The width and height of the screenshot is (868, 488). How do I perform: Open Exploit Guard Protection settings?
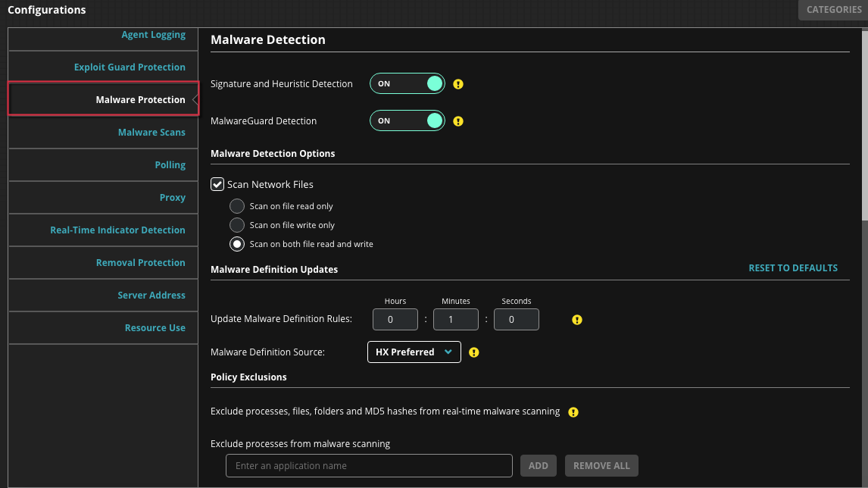click(130, 67)
